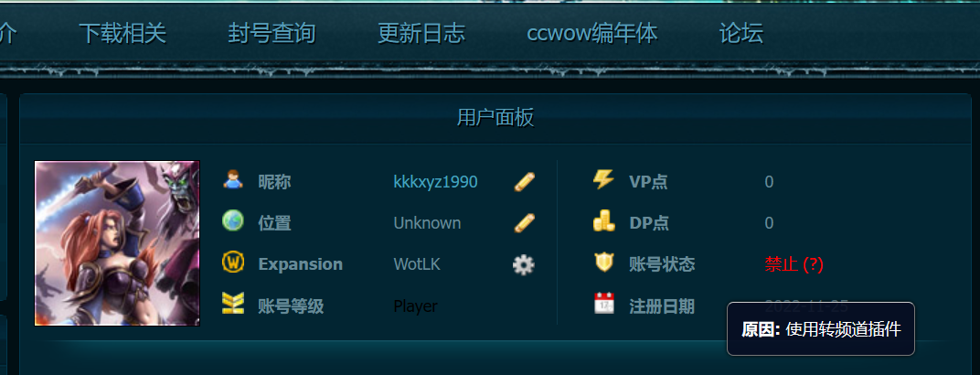Viewport: 980px width, 375px height.
Task: Click the pencil icon next to nickname kkkxyz1990
Action: coord(525,182)
